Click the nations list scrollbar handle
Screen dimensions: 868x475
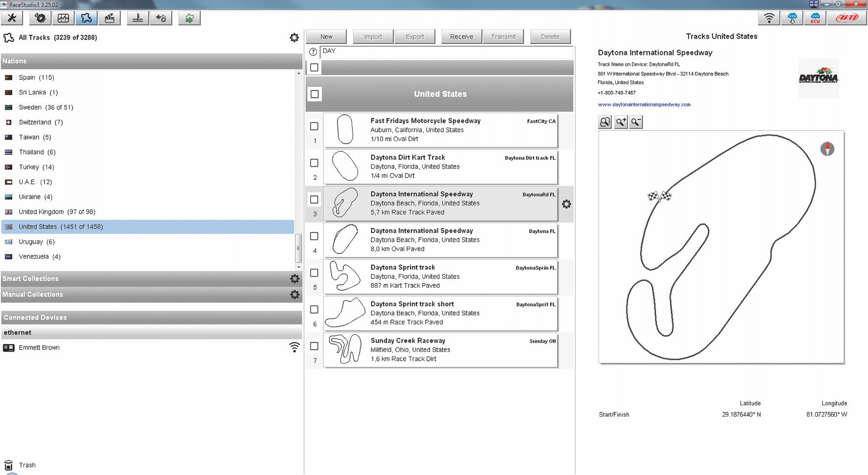(x=298, y=248)
